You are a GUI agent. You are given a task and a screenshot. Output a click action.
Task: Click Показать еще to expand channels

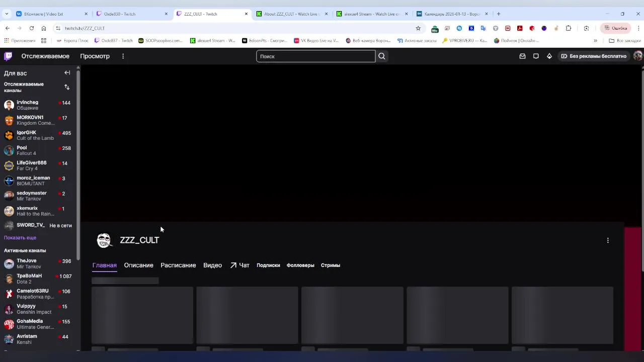[20, 237]
